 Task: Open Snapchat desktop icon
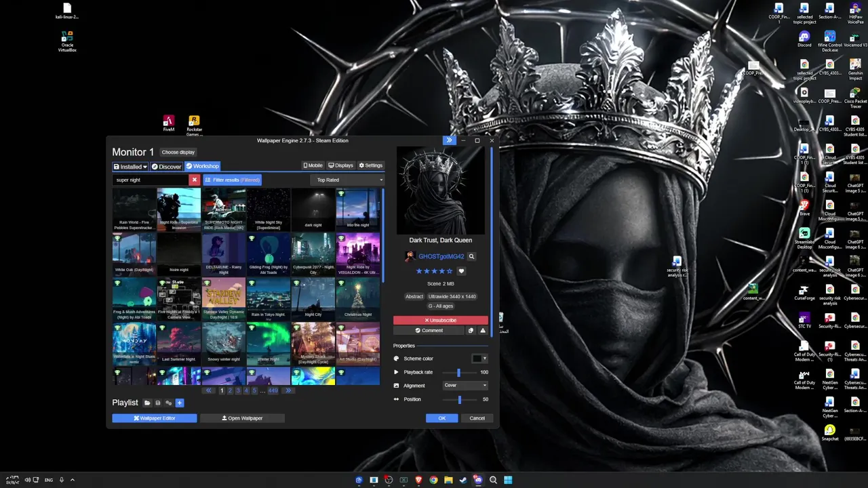pyautogui.click(x=830, y=432)
